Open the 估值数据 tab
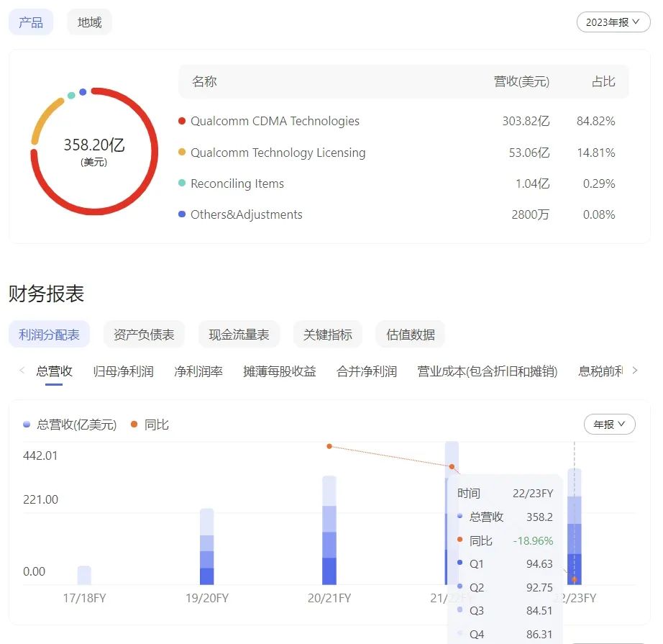The width and height of the screenshot is (663, 644). coord(411,335)
